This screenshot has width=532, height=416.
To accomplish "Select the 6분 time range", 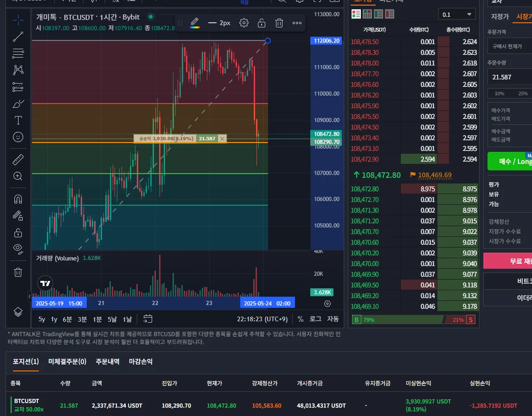I will point(67,319).
